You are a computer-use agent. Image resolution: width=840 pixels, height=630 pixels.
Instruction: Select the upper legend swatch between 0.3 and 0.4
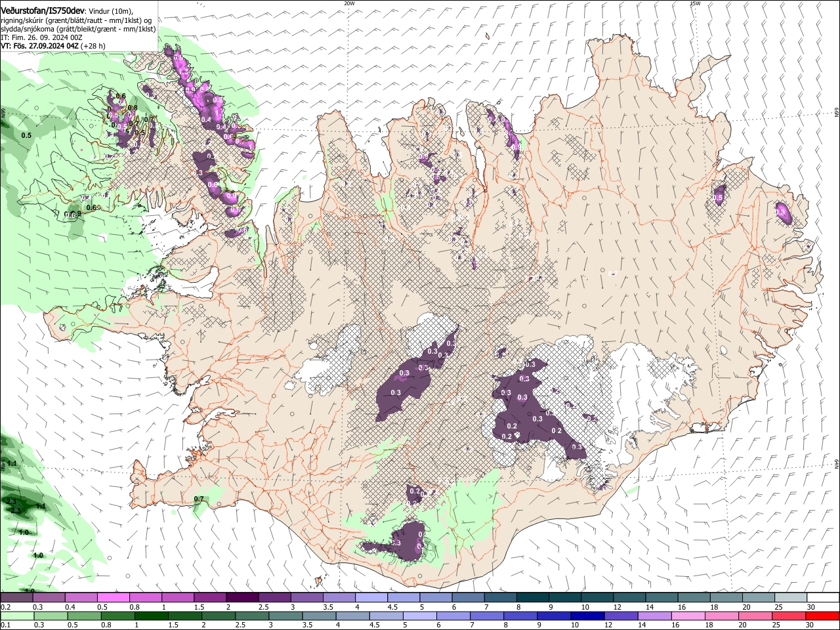(49, 598)
